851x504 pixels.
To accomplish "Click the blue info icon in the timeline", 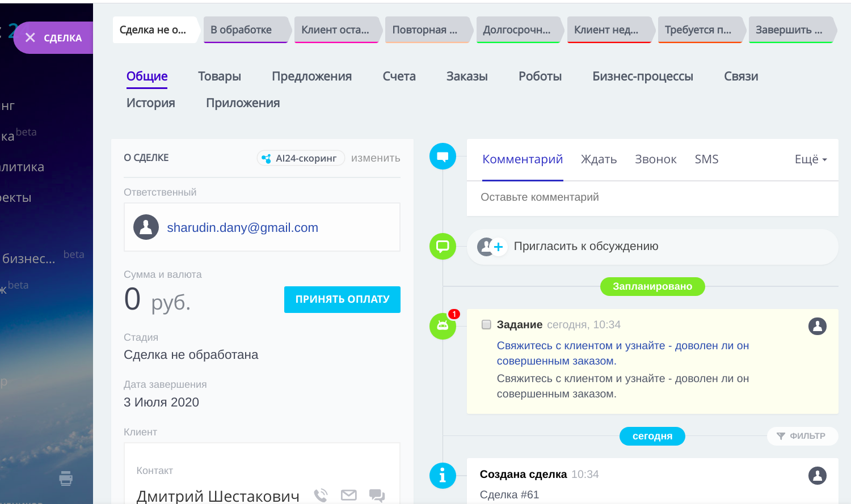I will 443,476.
